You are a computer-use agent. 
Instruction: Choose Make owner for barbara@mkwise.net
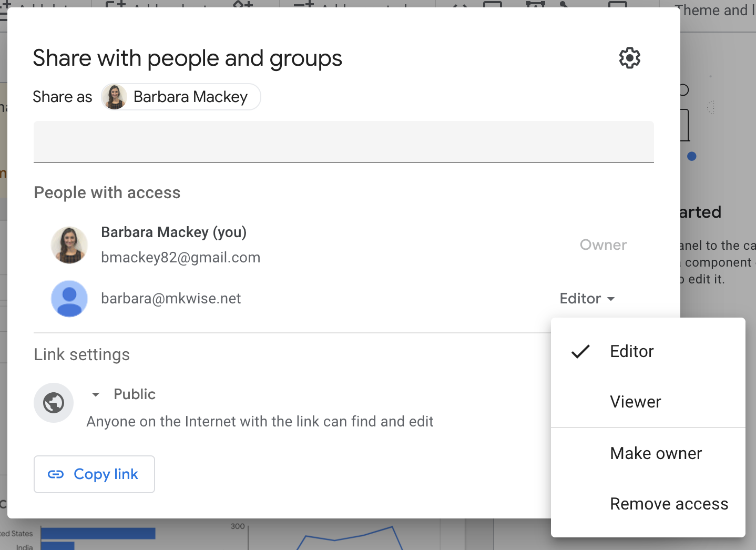[x=656, y=453]
